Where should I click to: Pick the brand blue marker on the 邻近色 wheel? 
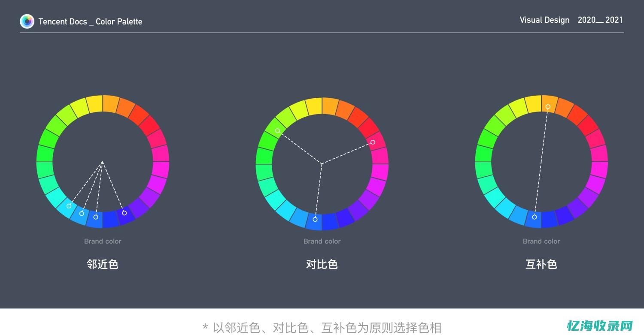click(x=96, y=217)
